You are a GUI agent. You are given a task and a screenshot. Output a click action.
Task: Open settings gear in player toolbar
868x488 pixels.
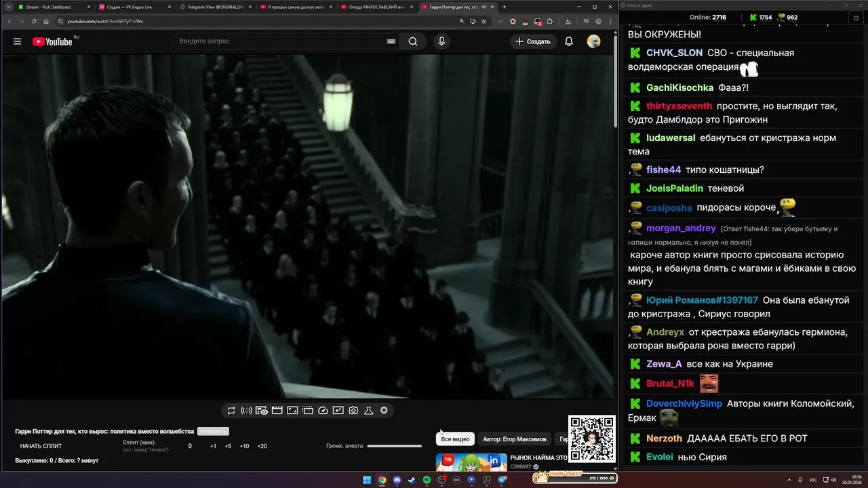click(x=384, y=411)
